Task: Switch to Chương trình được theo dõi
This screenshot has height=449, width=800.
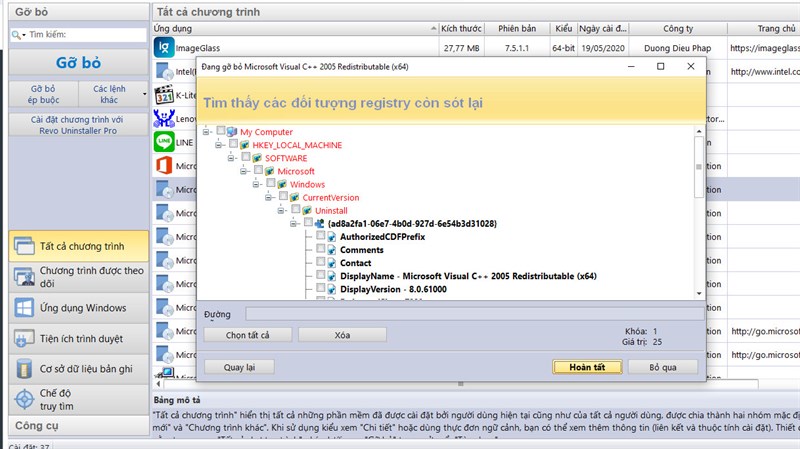Action: (79, 277)
